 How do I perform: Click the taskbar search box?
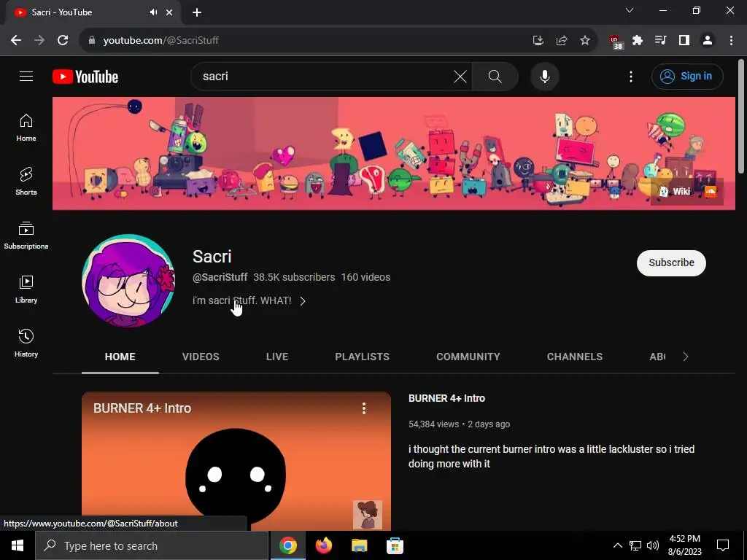152,545
